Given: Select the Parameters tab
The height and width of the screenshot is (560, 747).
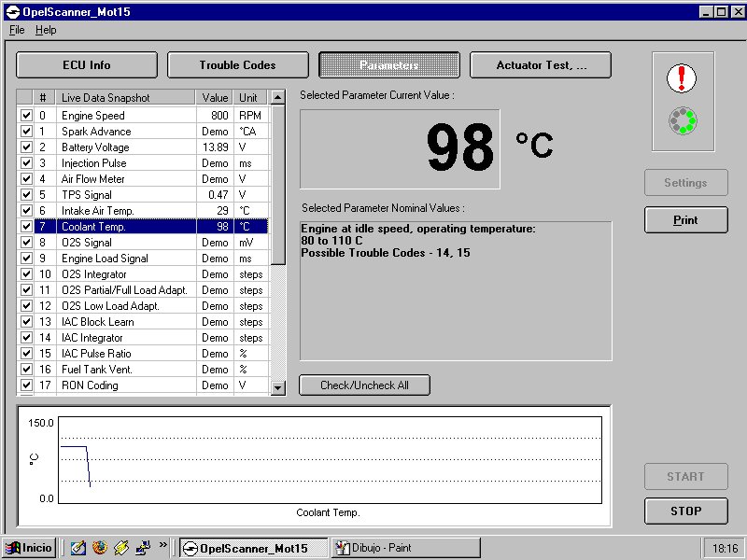Looking at the screenshot, I should (x=389, y=64).
